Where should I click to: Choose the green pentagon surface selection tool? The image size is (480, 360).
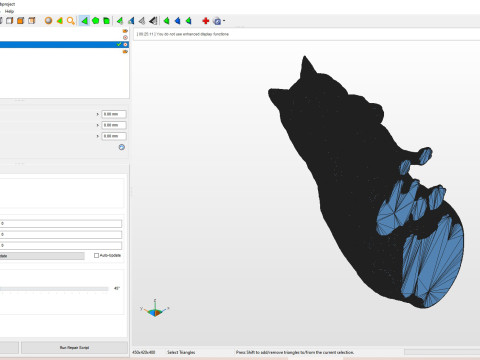[x=96, y=21]
